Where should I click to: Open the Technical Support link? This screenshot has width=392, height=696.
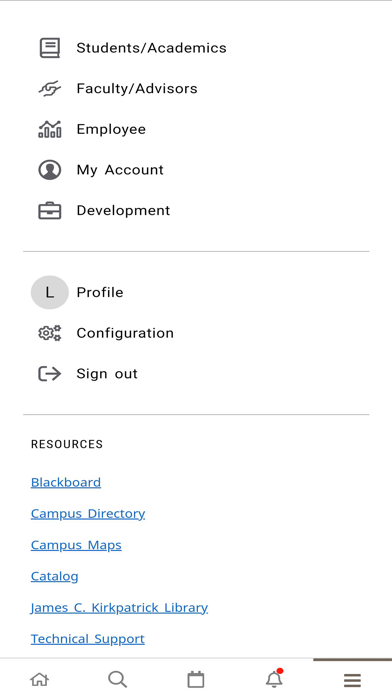pos(88,639)
